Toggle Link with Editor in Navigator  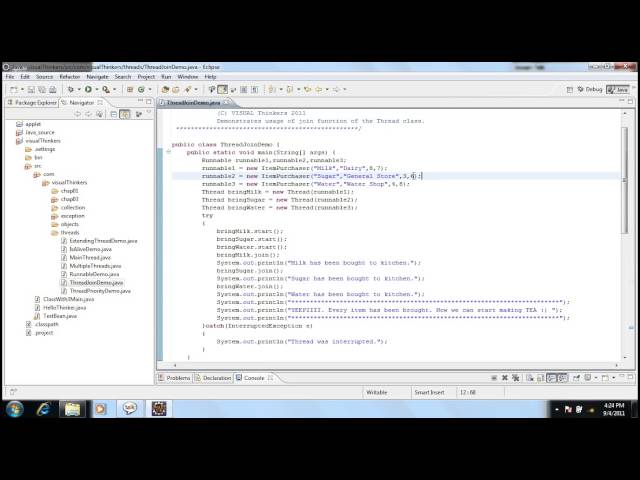click(x=125, y=114)
